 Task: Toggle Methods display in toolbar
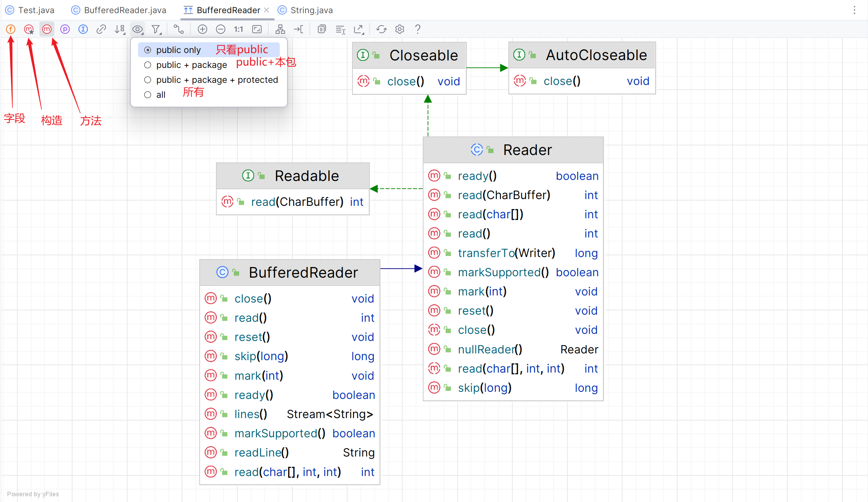pyautogui.click(x=47, y=29)
